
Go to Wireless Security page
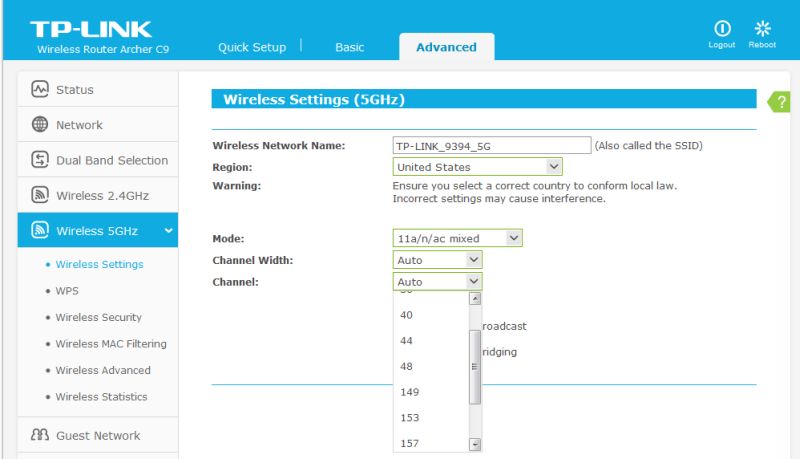(98, 317)
